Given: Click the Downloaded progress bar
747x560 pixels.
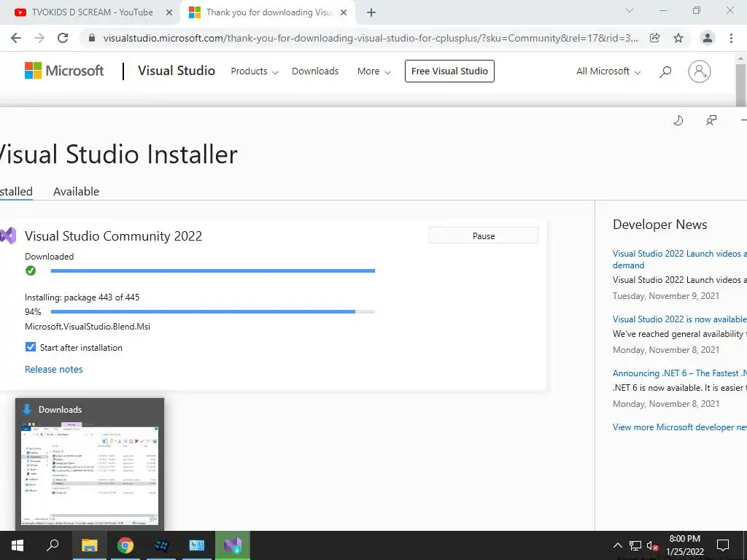Looking at the screenshot, I should [212, 271].
